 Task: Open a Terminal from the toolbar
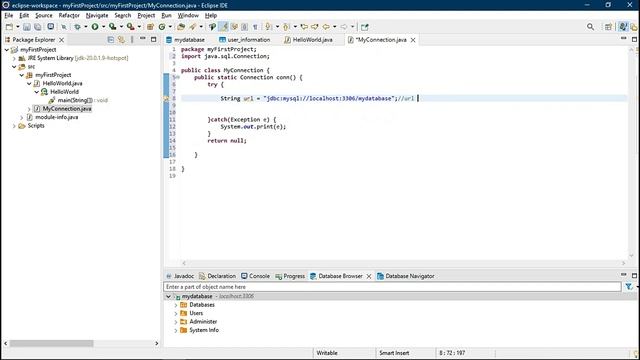tap(51, 27)
